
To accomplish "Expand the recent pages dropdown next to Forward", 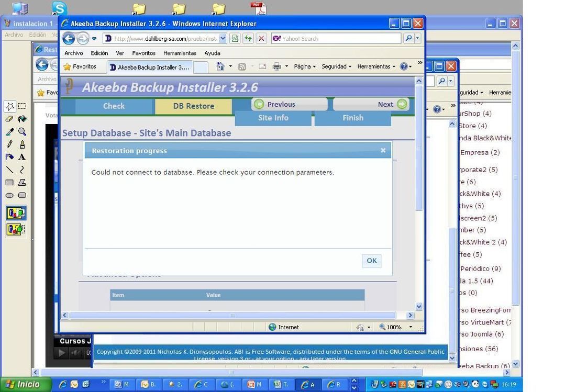I will (x=94, y=39).
